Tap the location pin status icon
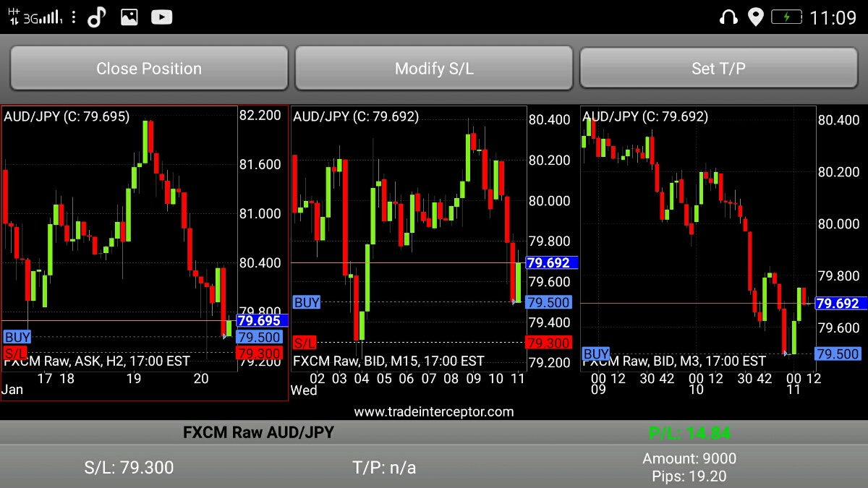868x488 pixels. point(755,17)
